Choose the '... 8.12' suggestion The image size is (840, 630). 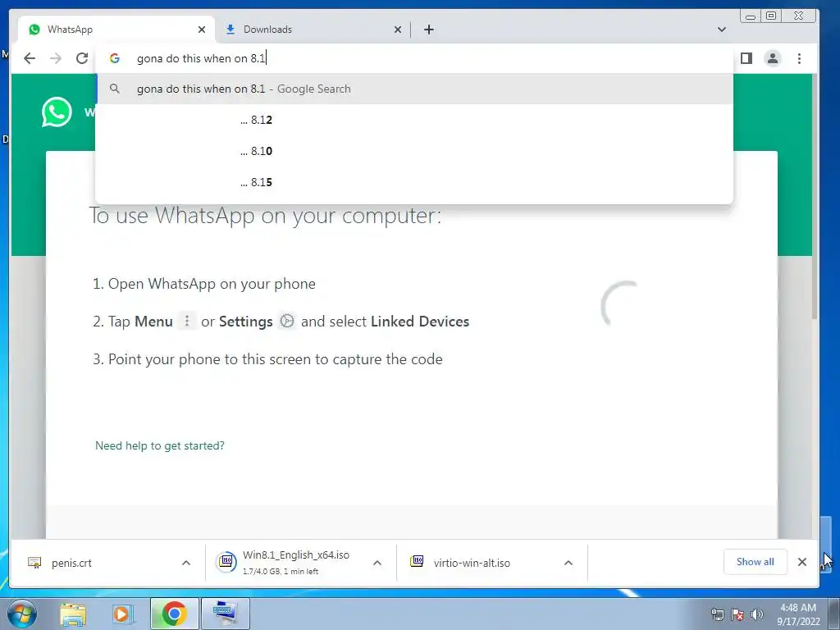click(414, 120)
